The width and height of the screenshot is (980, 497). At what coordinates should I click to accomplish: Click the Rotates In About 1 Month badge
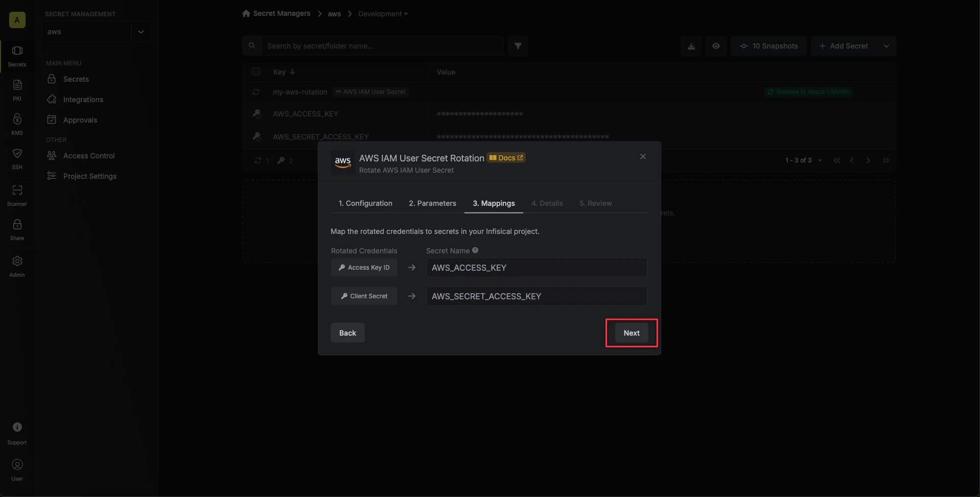[x=808, y=92]
